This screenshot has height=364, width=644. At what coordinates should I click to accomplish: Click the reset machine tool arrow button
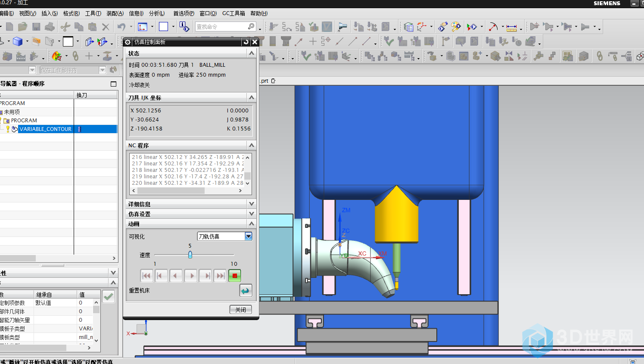246,291
